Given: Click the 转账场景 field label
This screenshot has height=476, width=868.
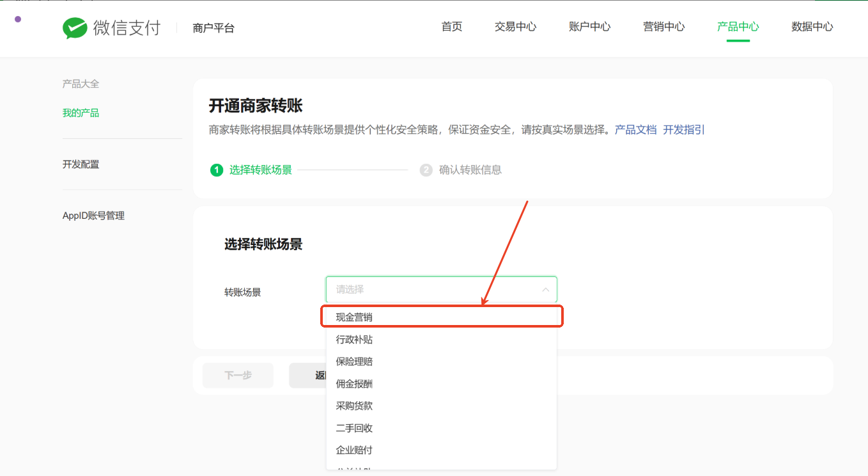Looking at the screenshot, I should [x=242, y=292].
